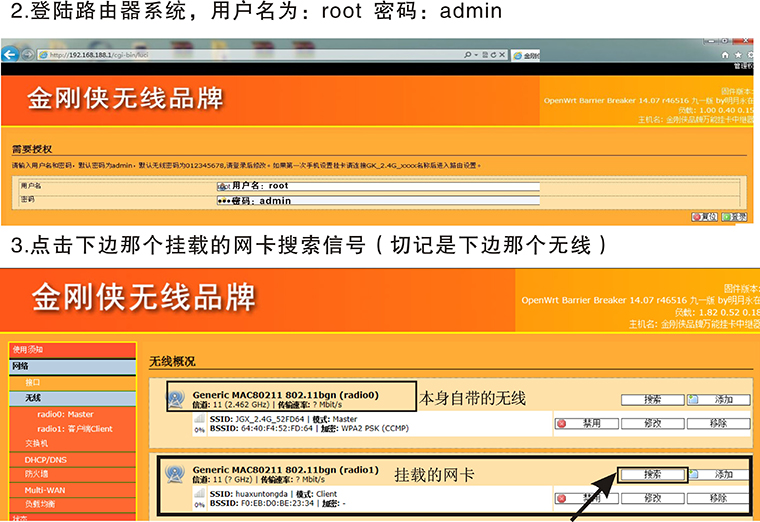Click 禁用 disable button for huaxuntongda network
This screenshot has height=522, width=760.
coord(586,498)
